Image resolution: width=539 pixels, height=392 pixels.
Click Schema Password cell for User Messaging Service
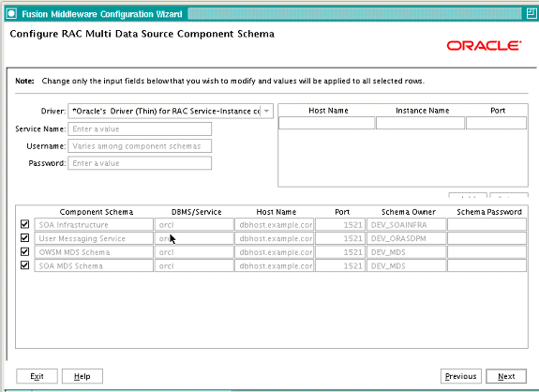(x=487, y=238)
